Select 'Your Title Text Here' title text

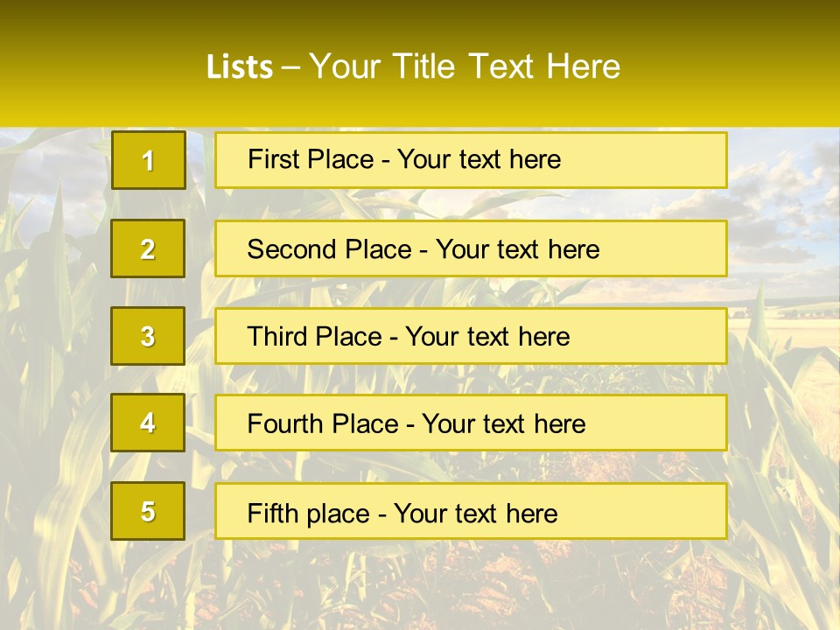point(465,67)
